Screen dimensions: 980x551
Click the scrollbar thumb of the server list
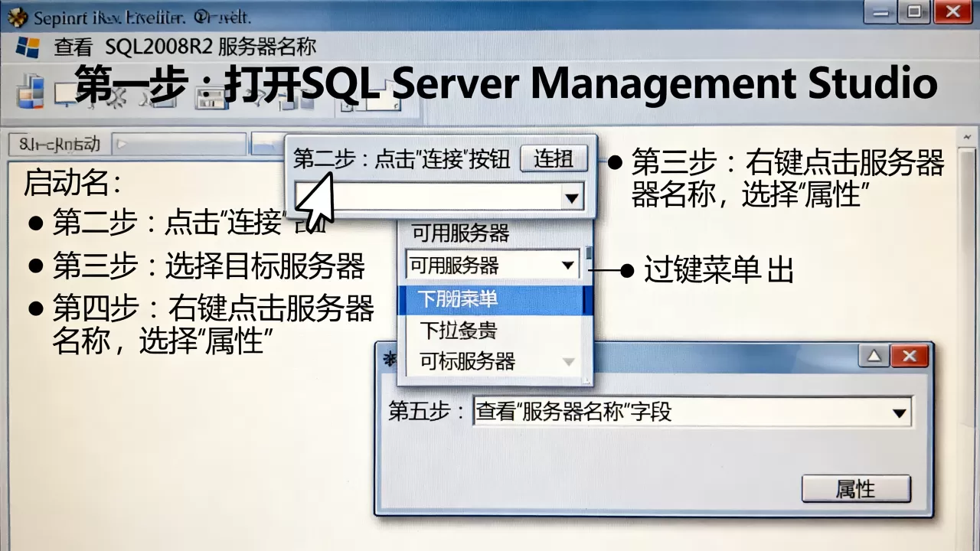pos(589,253)
